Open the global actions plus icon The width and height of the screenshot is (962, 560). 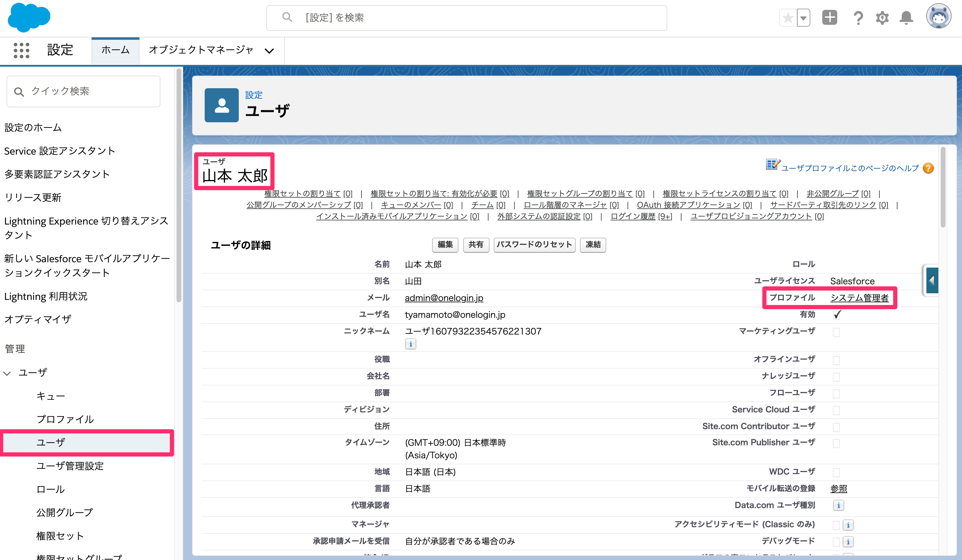[x=829, y=18]
